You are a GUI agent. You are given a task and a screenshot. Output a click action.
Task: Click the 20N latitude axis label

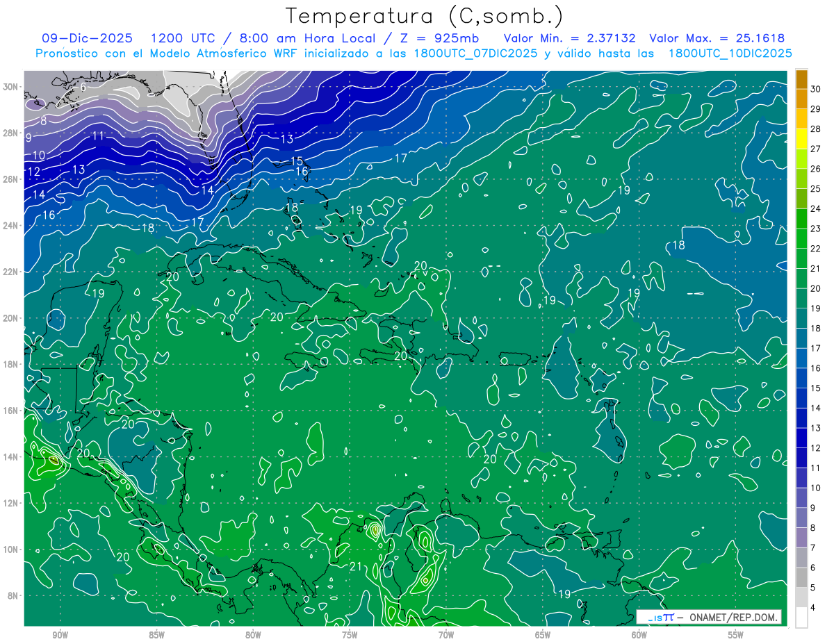coord(11,318)
